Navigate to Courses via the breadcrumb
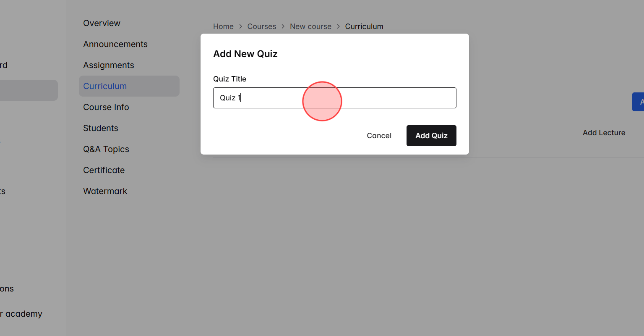This screenshot has width=644, height=336. [x=262, y=26]
